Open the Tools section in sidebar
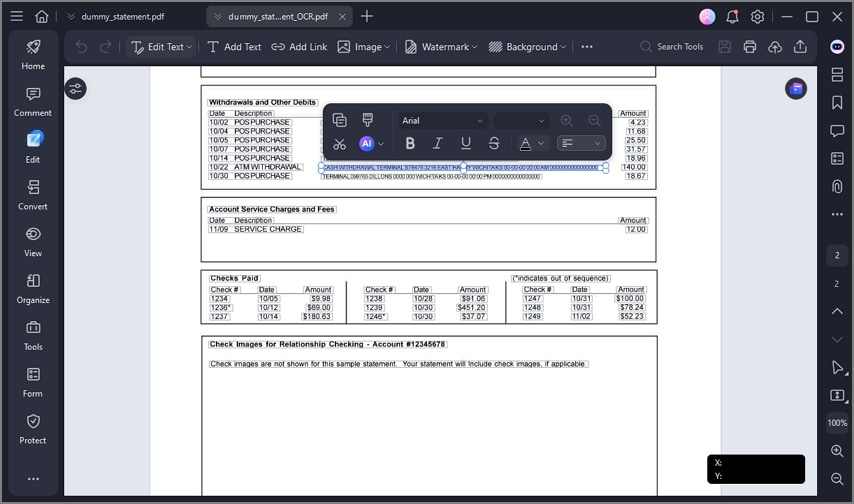This screenshot has width=854, height=504. tap(33, 336)
